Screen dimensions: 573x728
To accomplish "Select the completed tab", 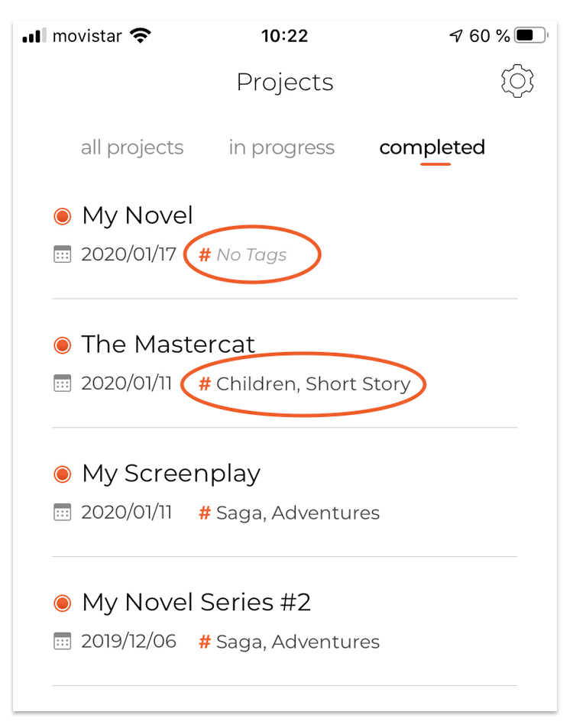I will click(432, 148).
